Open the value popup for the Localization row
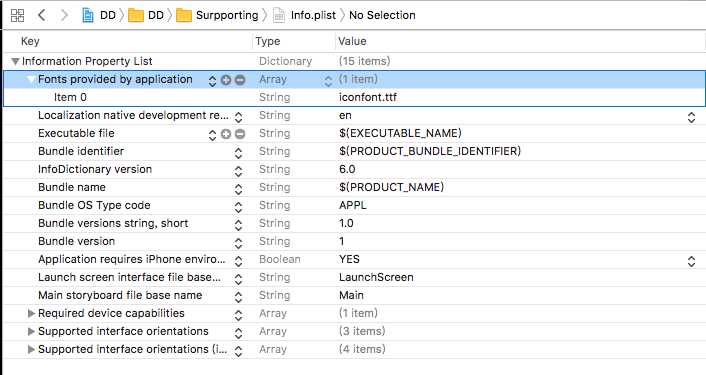This screenshot has height=375, width=706. pyautogui.click(x=691, y=117)
